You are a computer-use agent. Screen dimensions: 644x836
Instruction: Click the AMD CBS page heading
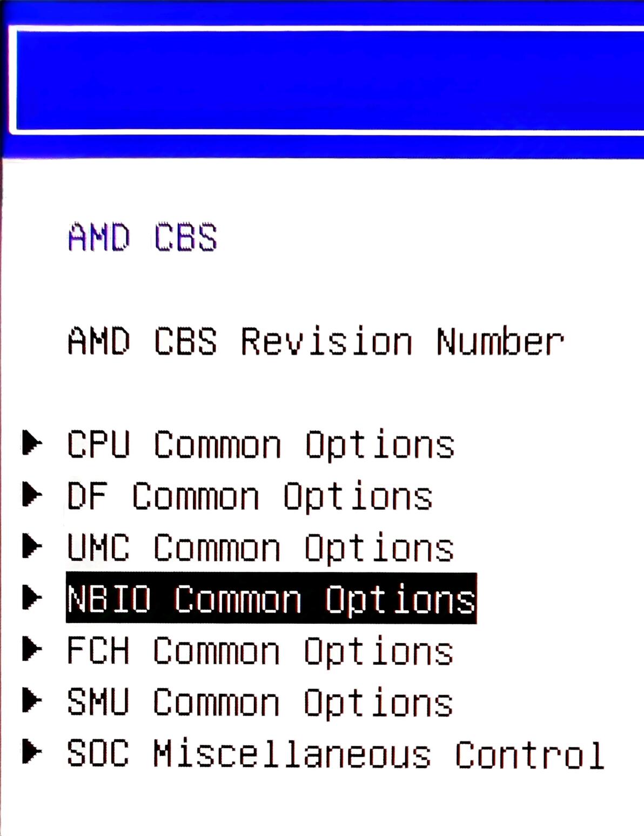tap(143, 237)
